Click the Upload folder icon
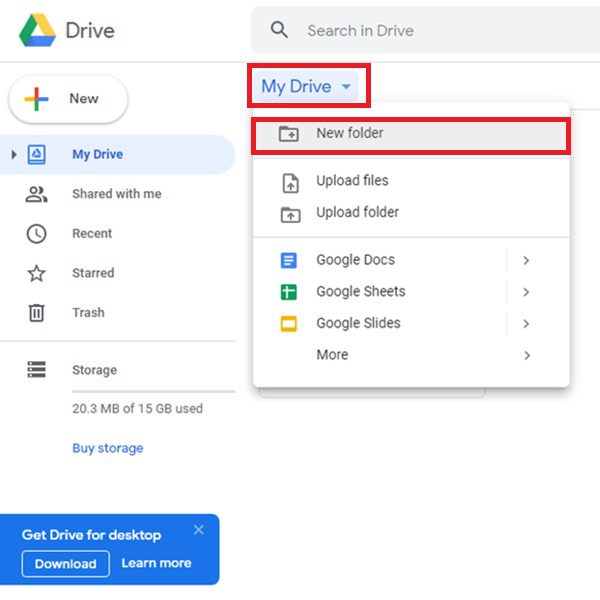 tap(290, 215)
